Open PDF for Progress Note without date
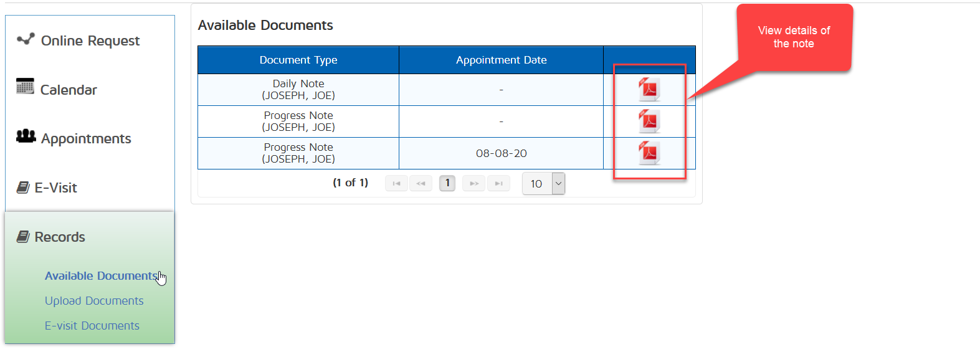Viewport: 980px width, 357px height. tap(649, 121)
